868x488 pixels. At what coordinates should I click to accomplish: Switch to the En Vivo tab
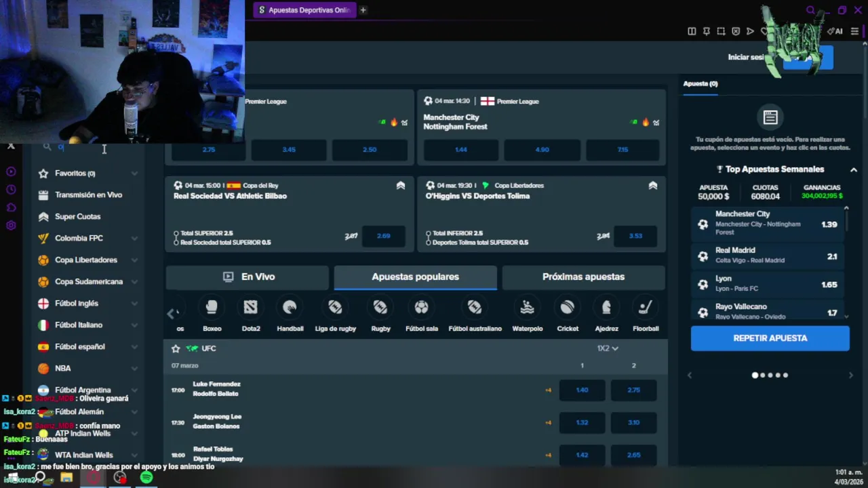point(248,277)
